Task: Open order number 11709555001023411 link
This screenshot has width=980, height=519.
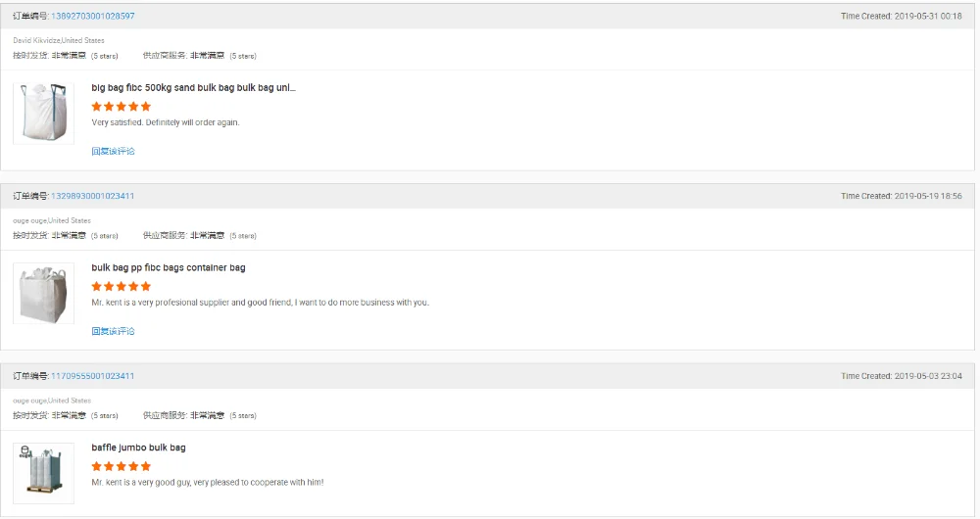Action: (92, 376)
